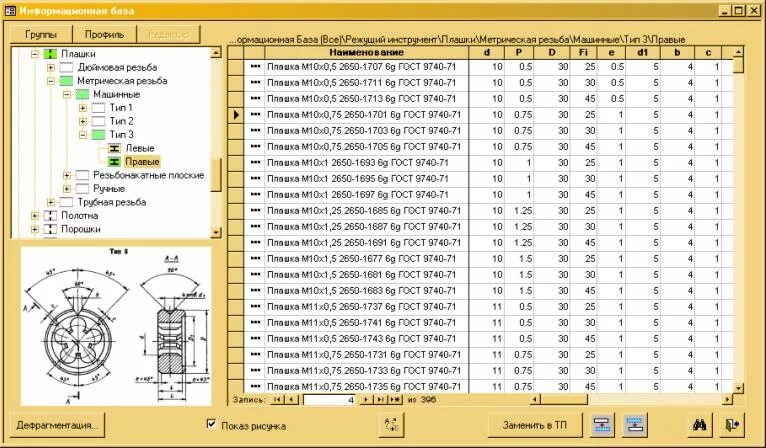Expand the Тип 1 node
Screen dimensions: 766x448
click(x=83, y=108)
